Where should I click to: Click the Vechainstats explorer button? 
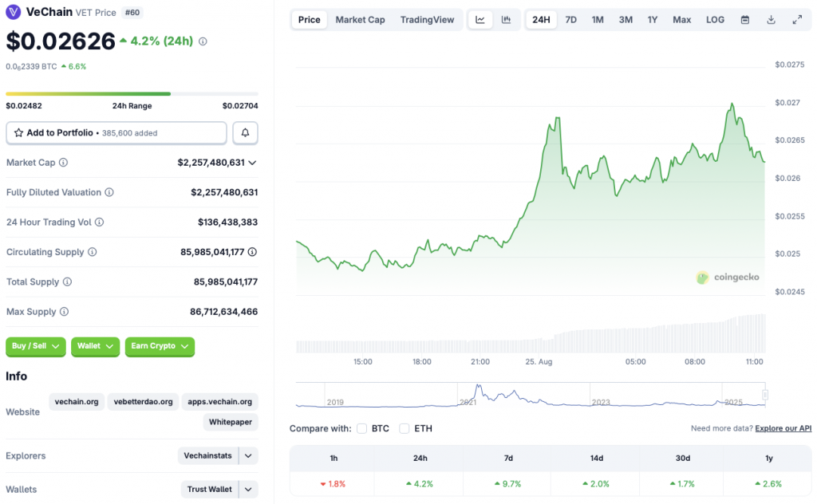[x=208, y=456]
